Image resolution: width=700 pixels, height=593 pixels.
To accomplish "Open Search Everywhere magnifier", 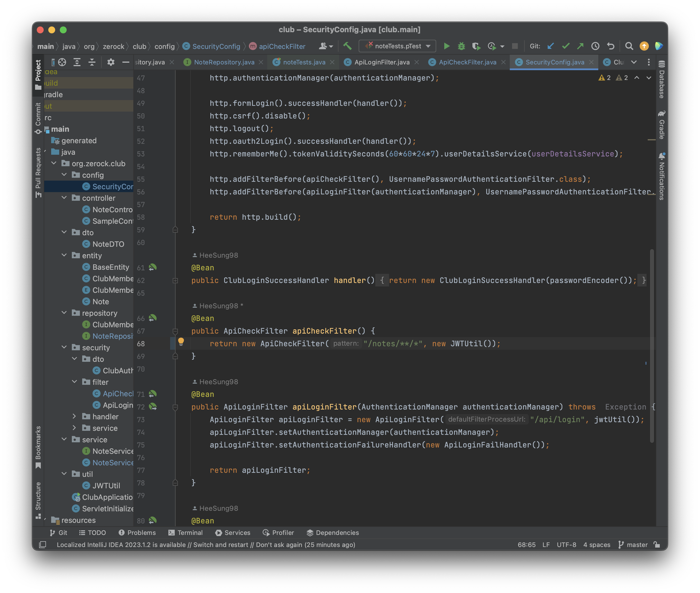I will [x=629, y=46].
